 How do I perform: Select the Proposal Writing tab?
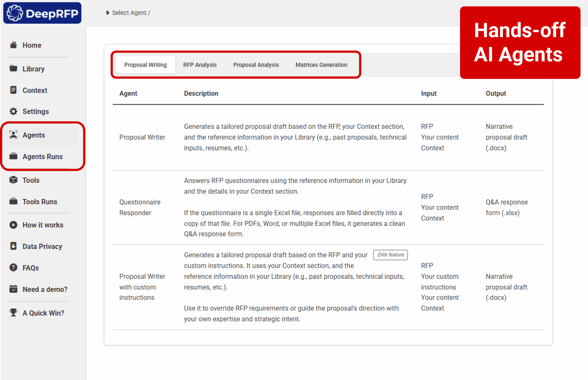tap(145, 65)
